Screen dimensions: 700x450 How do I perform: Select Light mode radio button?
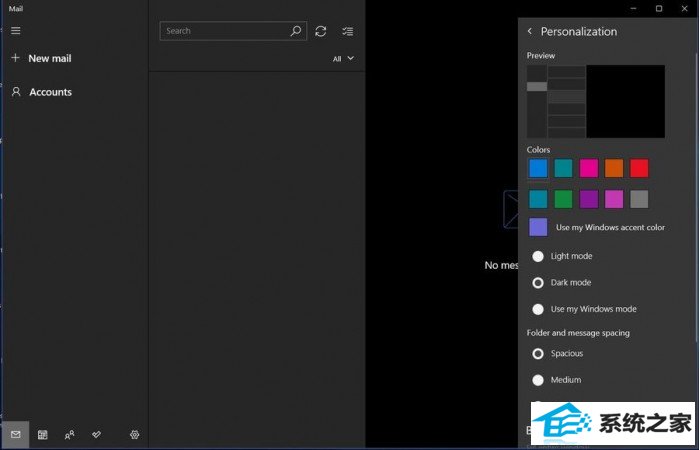tap(538, 256)
